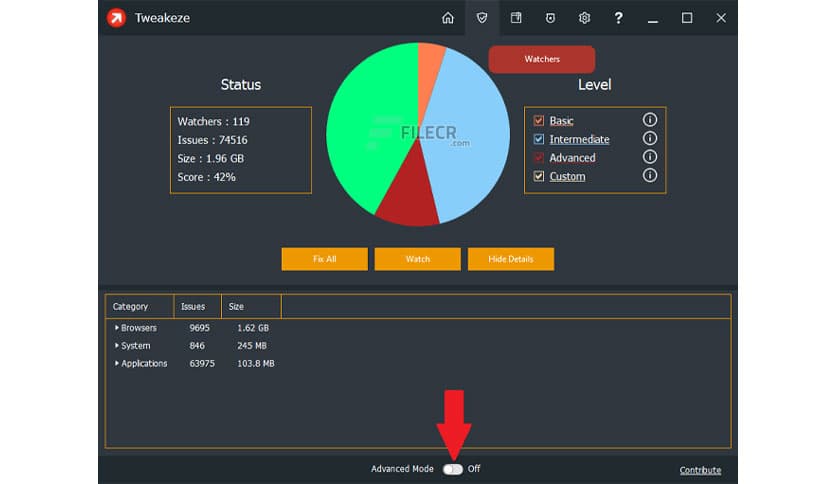Open the Custom level link
Viewport: 836px width, 484px height.
[567, 176]
